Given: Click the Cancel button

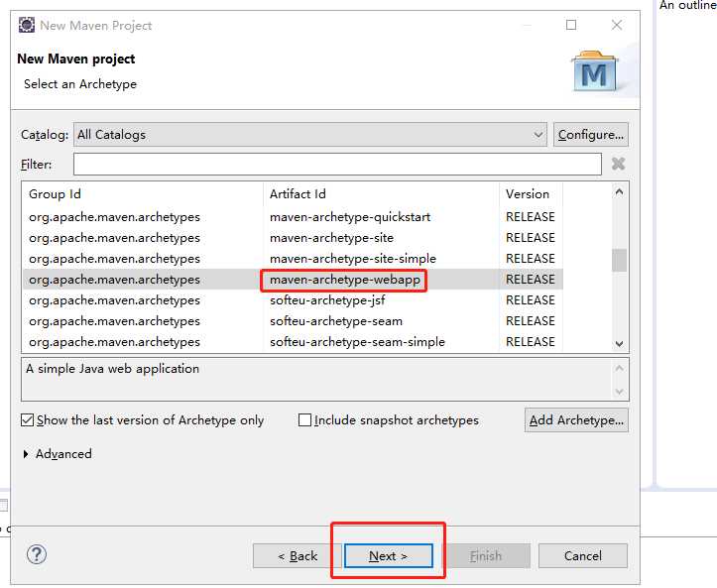Looking at the screenshot, I should pos(582,555).
